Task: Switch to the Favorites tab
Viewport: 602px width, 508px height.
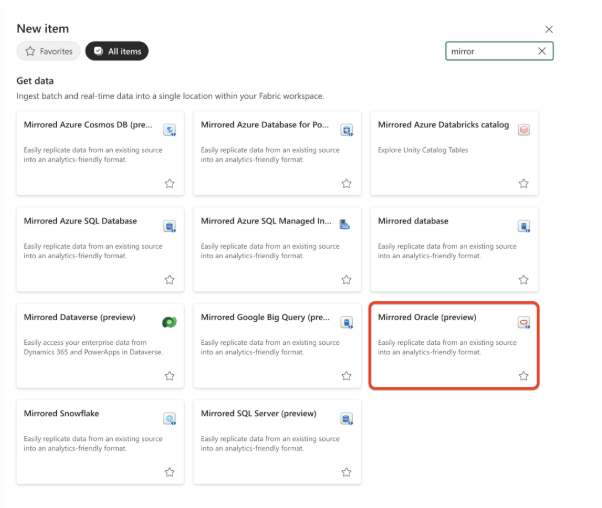Action: click(47, 50)
